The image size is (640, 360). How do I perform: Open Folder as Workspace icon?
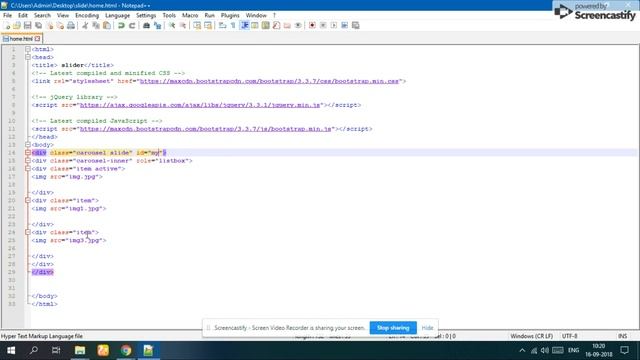[287, 25]
